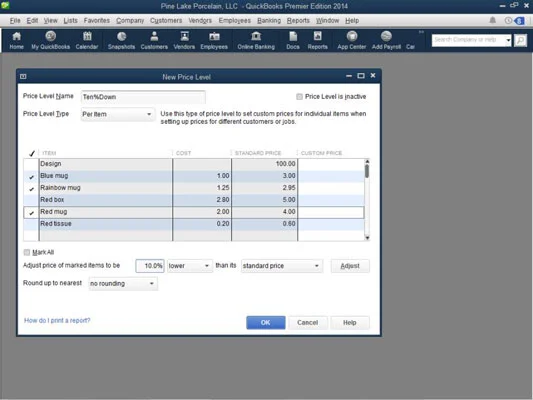Screen dimensions: 533x400
Task: Open the lower/higher dropdown
Action: click(190, 266)
